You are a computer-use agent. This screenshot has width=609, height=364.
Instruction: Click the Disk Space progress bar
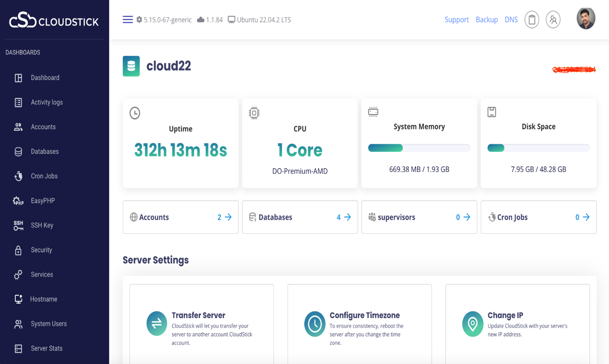click(538, 148)
